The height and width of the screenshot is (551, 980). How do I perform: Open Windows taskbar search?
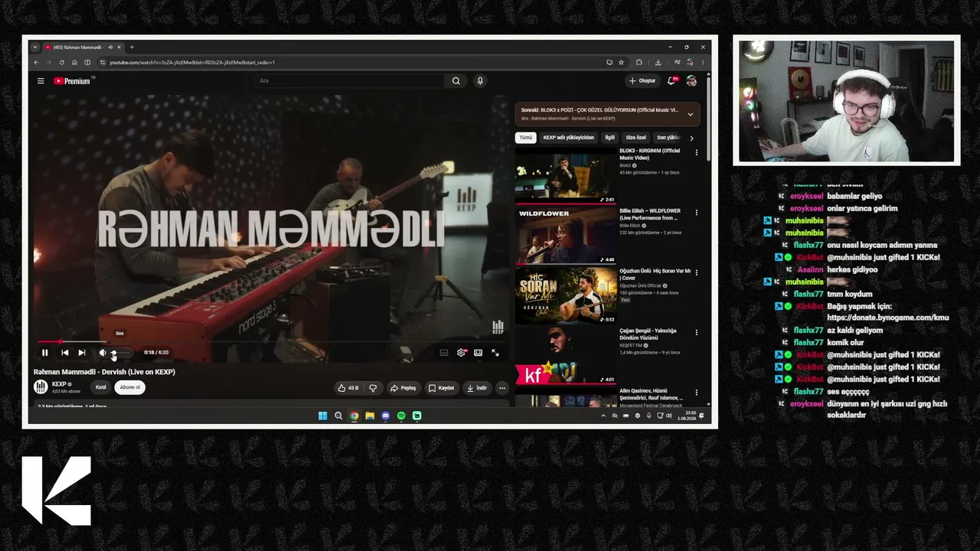point(338,416)
